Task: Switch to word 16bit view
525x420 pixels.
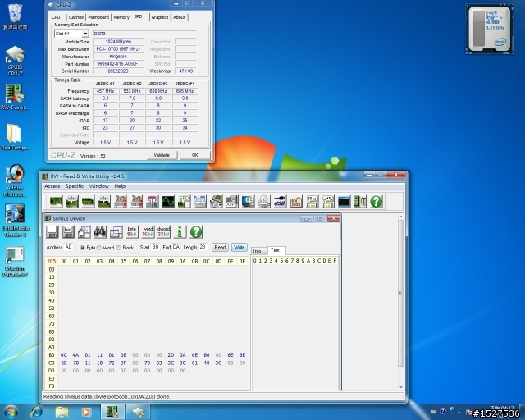Action: coord(148,232)
